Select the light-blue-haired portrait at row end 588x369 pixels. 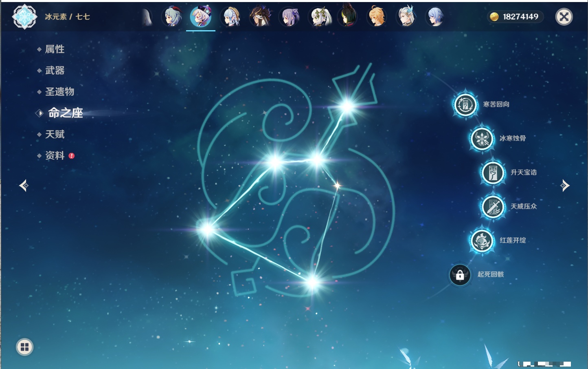[435, 17]
